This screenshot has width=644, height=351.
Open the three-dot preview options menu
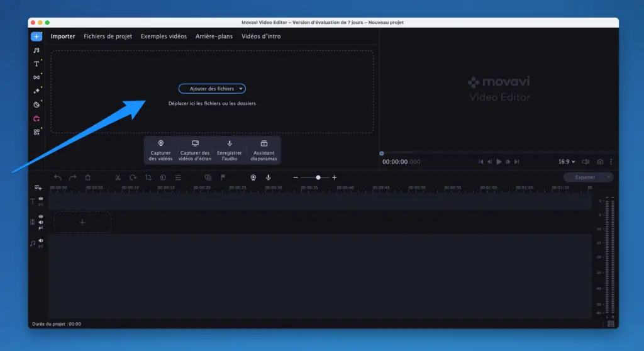pos(611,162)
